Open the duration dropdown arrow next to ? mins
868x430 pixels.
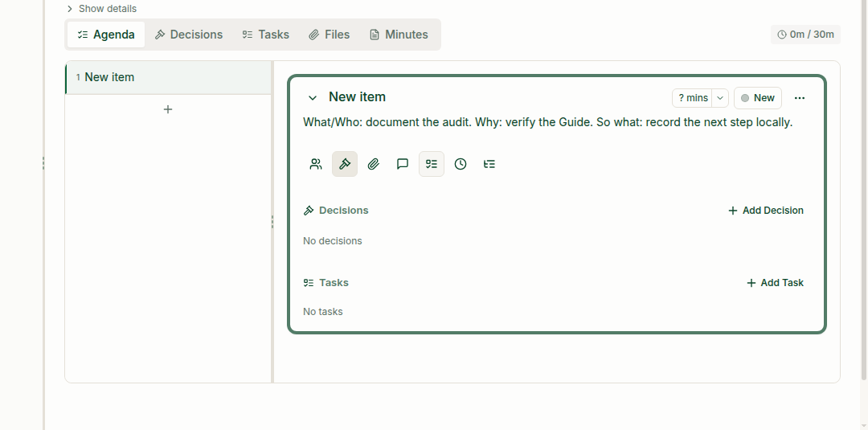tap(719, 98)
